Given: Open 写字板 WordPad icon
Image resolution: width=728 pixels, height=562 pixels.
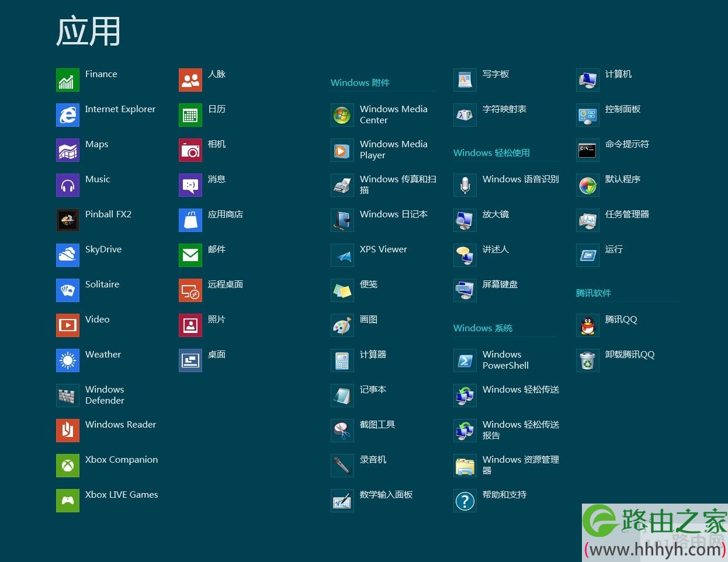Looking at the screenshot, I should [465, 80].
